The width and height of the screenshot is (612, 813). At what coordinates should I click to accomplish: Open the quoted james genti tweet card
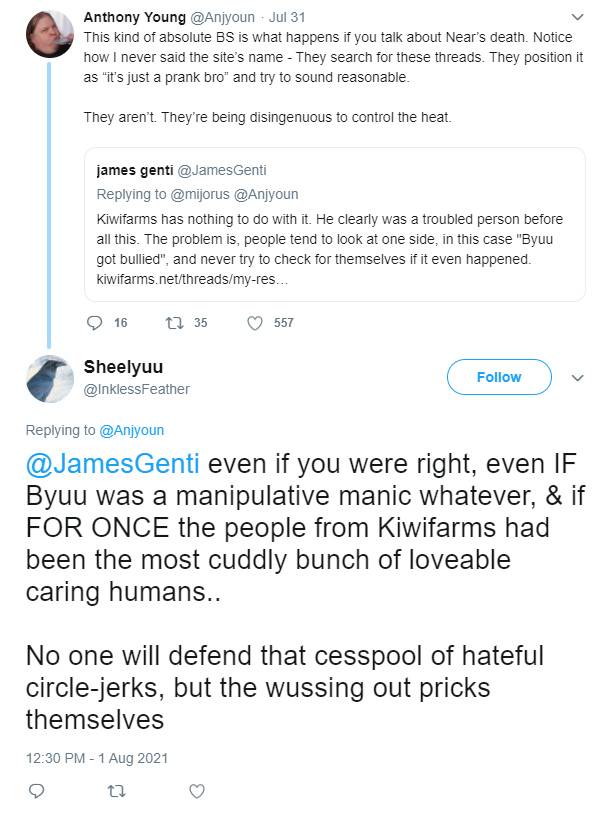(x=335, y=225)
